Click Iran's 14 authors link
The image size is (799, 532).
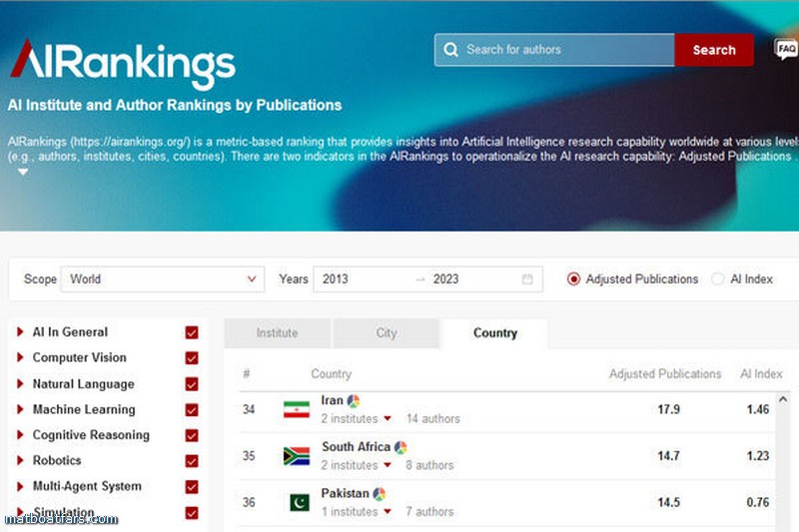pos(433,418)
